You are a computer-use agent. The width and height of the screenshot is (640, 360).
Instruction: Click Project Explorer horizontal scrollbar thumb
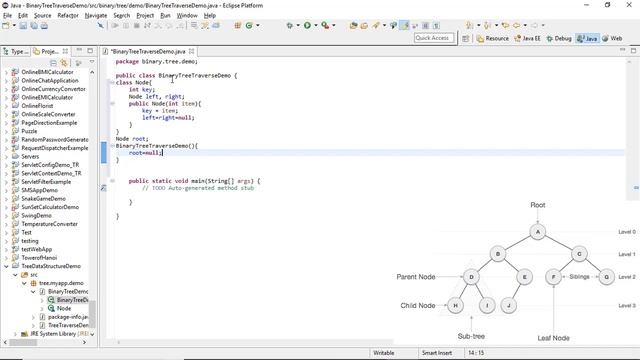click(23, 342)
